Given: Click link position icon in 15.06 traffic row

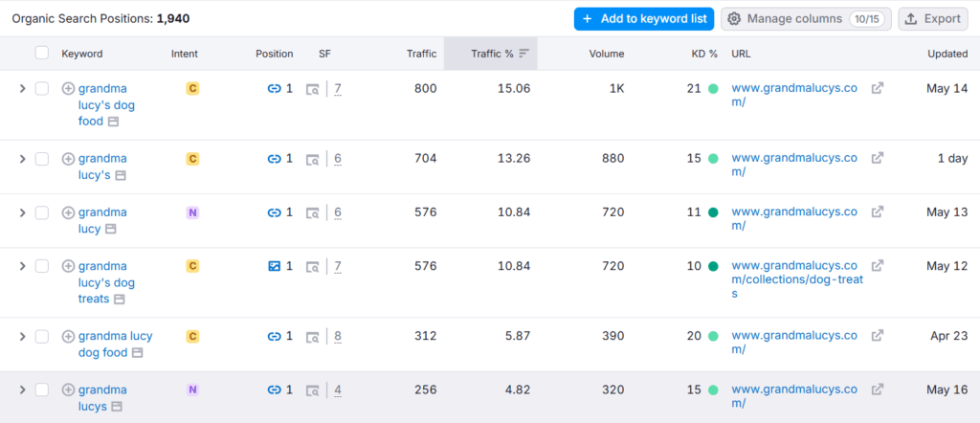Looking at the screenshot, I should [274, 89].
